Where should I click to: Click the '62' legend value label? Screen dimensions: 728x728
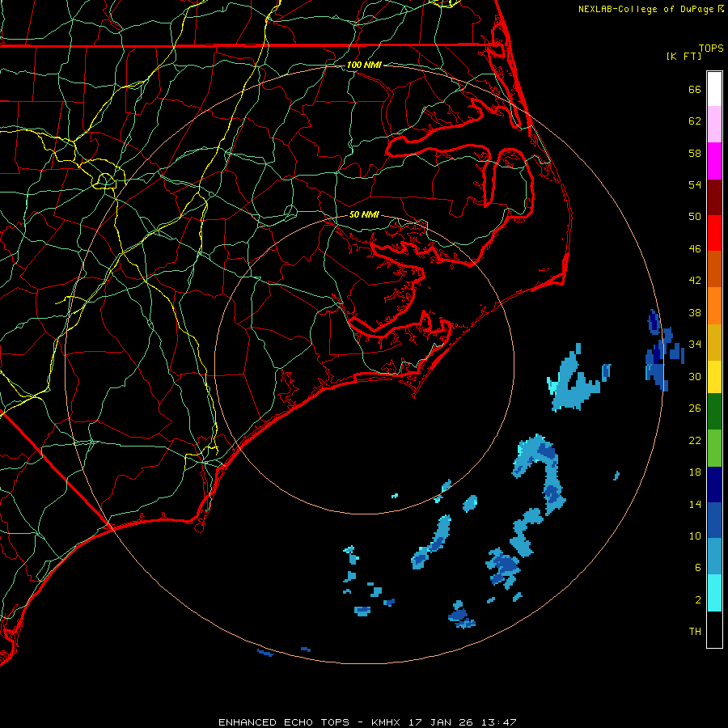[695, 121]
